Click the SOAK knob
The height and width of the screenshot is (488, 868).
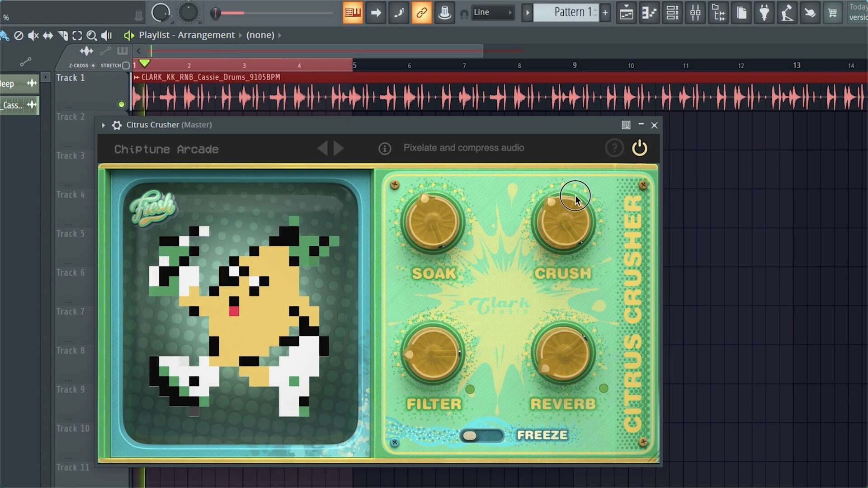[x=433, y=222]
